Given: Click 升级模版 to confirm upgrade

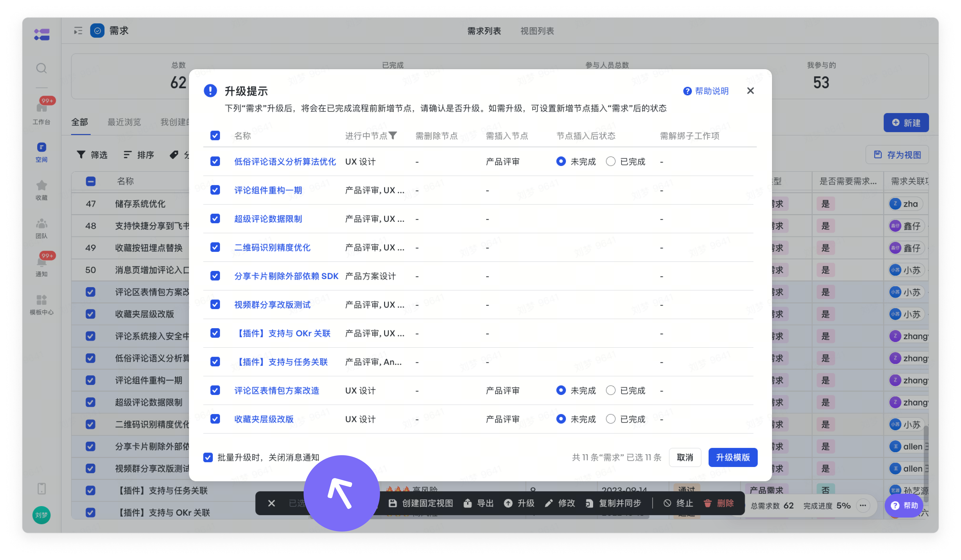Looking at the screenshot, I should (x=733, y=457).
